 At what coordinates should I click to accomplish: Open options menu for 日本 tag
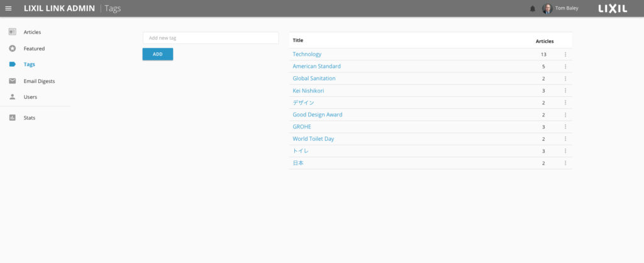565,163
